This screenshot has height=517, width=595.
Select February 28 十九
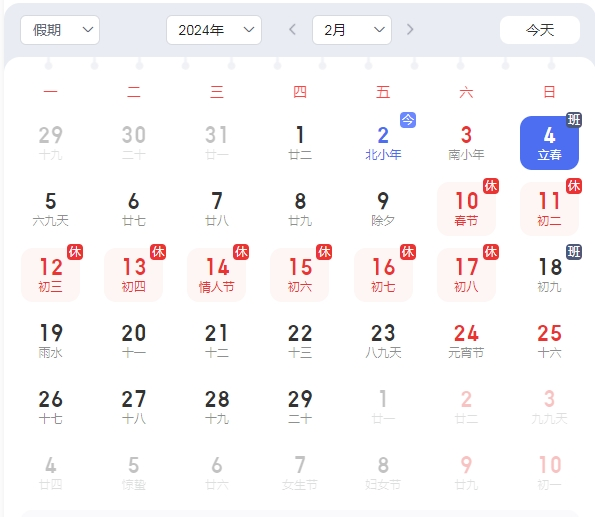coord(217,407)
